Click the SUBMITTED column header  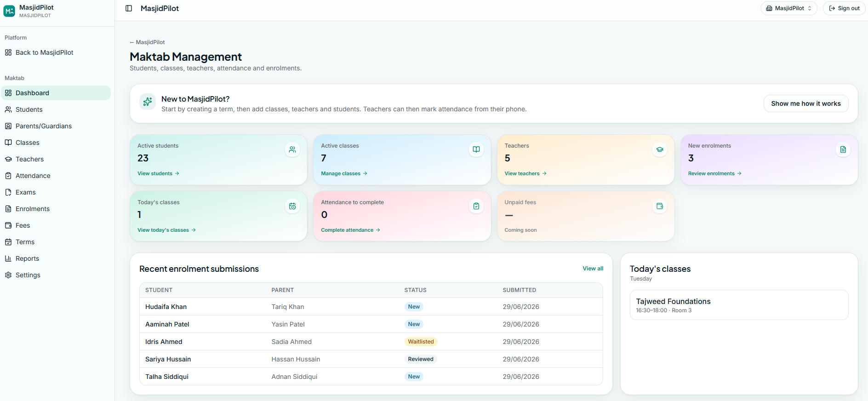coord(519,290)
